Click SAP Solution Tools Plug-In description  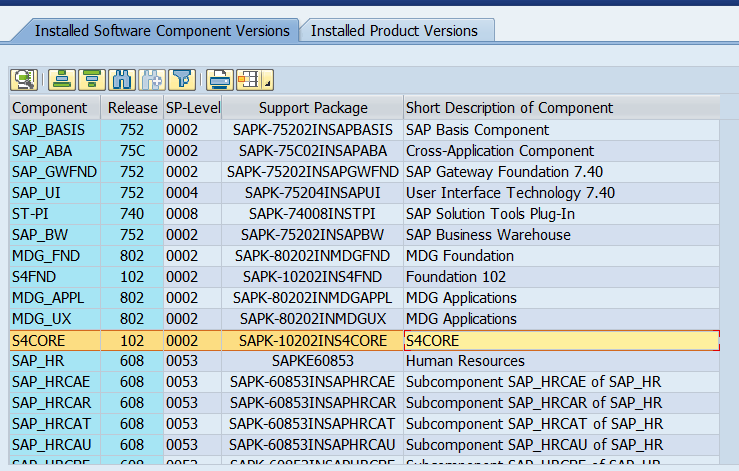[561, 214]
